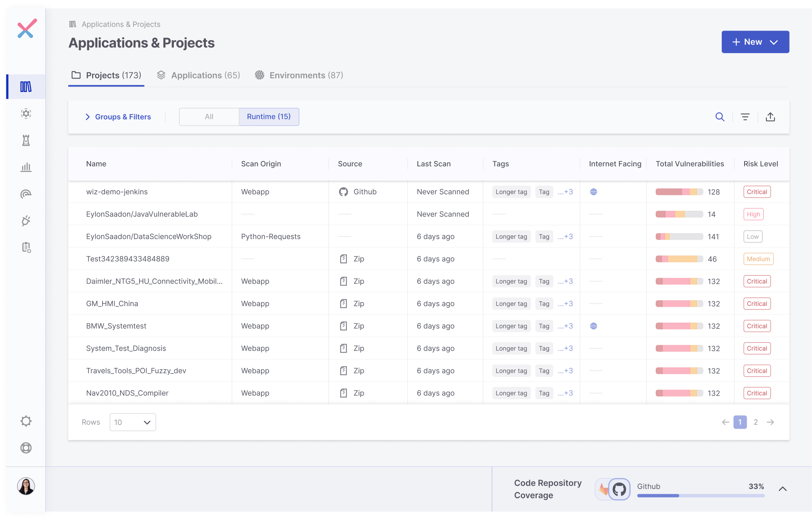Screen dimensions: 812x520
Task: Click the Last Scan column header
Action: (434, 164)
